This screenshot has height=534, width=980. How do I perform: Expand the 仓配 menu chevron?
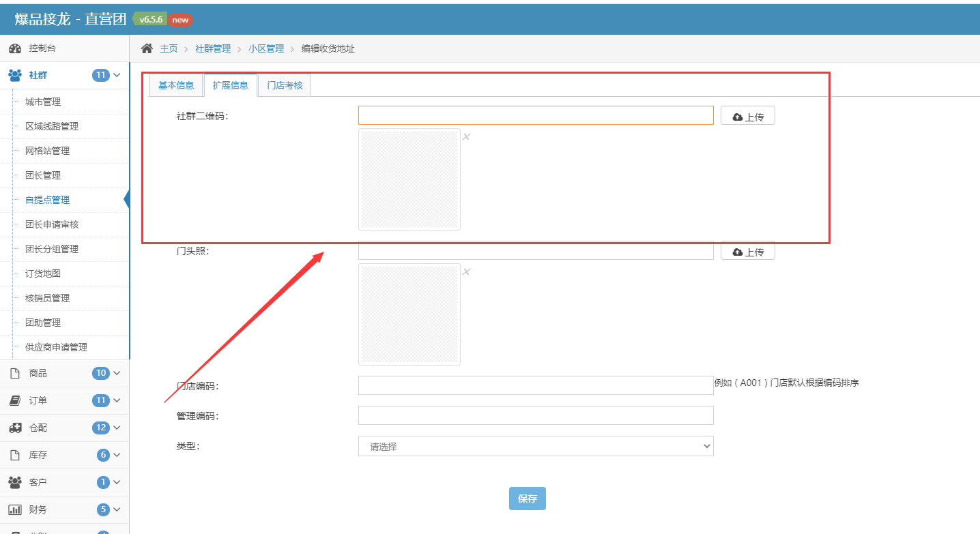pos(117,428)
